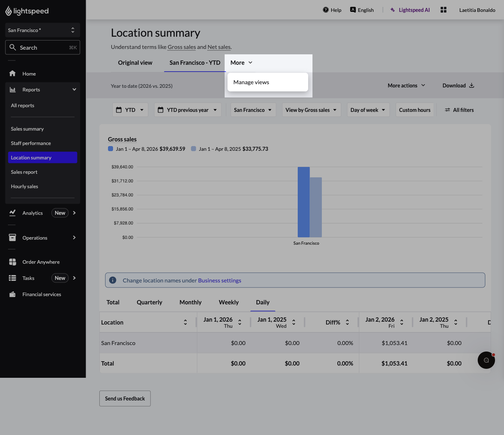Image resolution: width=504 pixels, height=435 pixels.
Task: Open the apps grid icon
Action: [x=444, y=10]
